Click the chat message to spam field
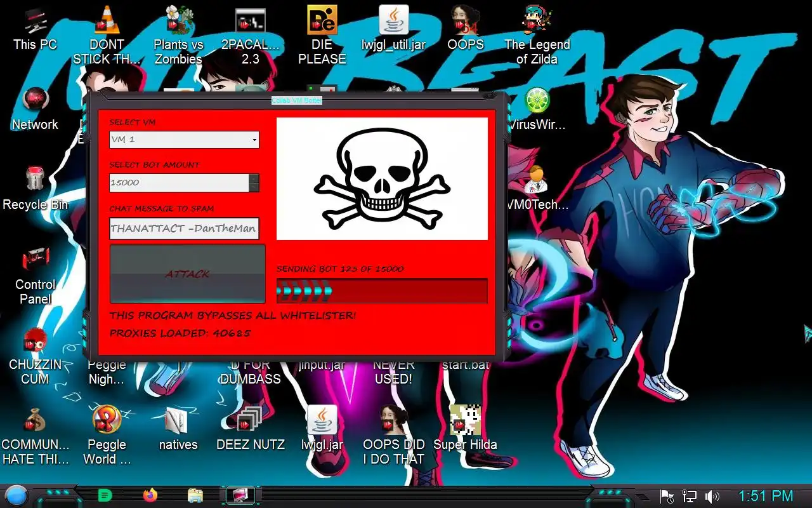Screen dimensions: 812x508 pyautogui.click(x=184, y=228)
